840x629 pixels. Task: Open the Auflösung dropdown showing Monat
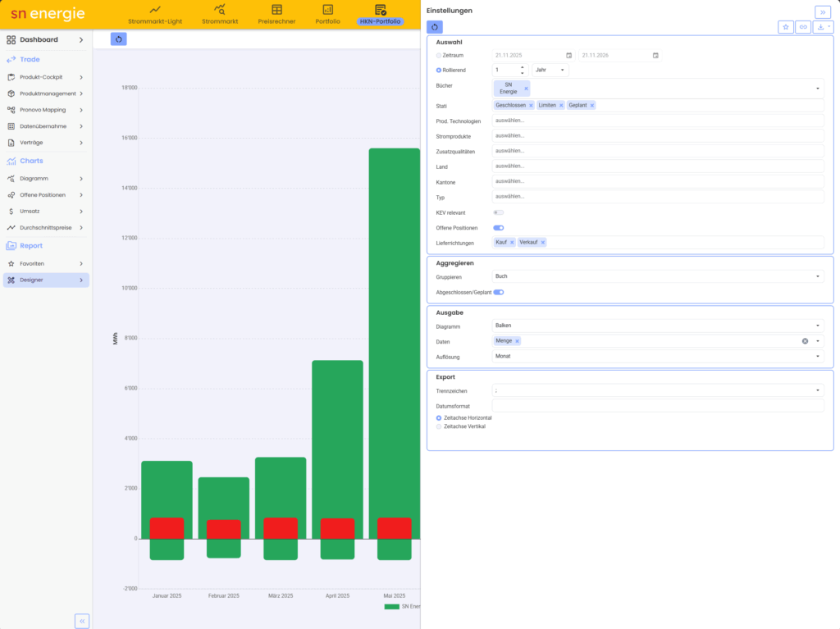click(x=658, y=356)
